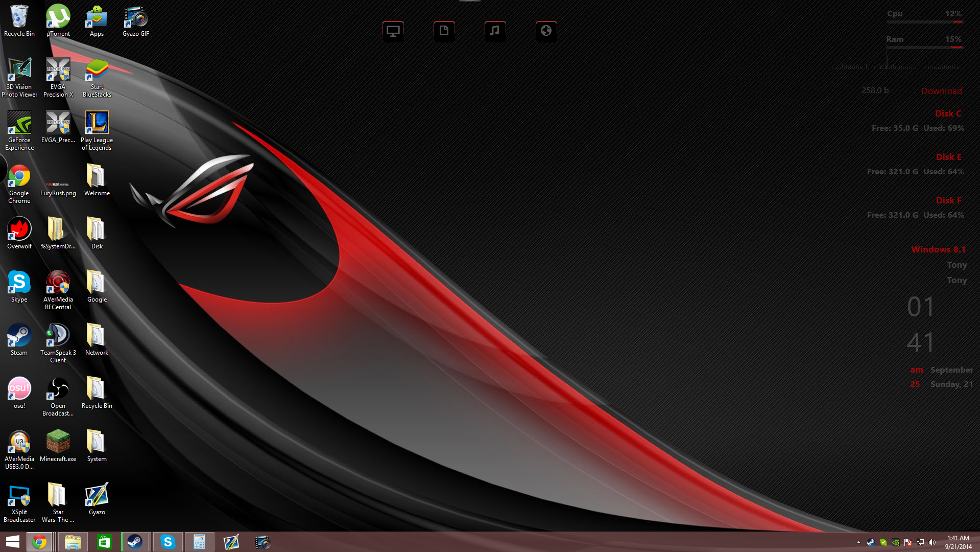Open the Windows Start button
The width and height of the screenshot is (980, 552).
point(13,542)
